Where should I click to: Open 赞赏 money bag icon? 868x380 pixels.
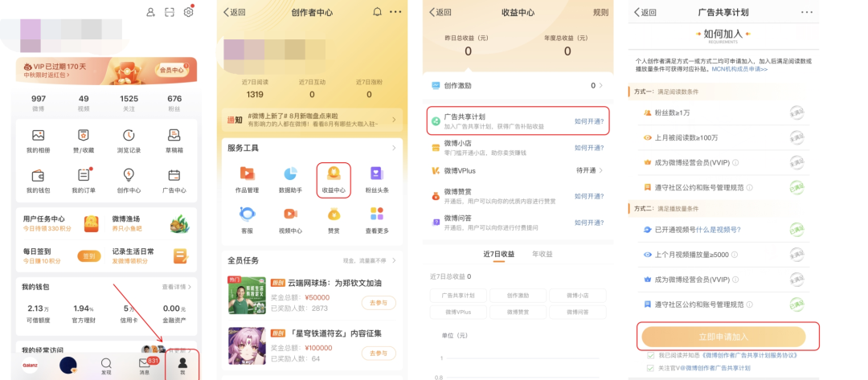point(334,214)
